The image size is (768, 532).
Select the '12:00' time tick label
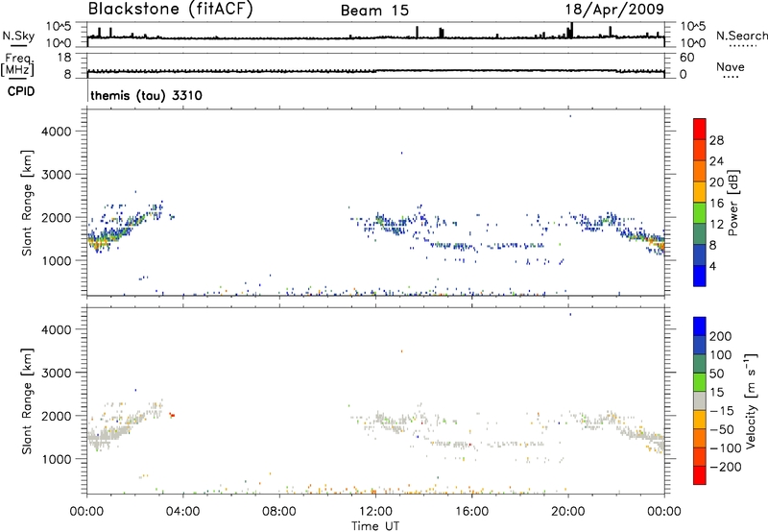coord(375,512)
